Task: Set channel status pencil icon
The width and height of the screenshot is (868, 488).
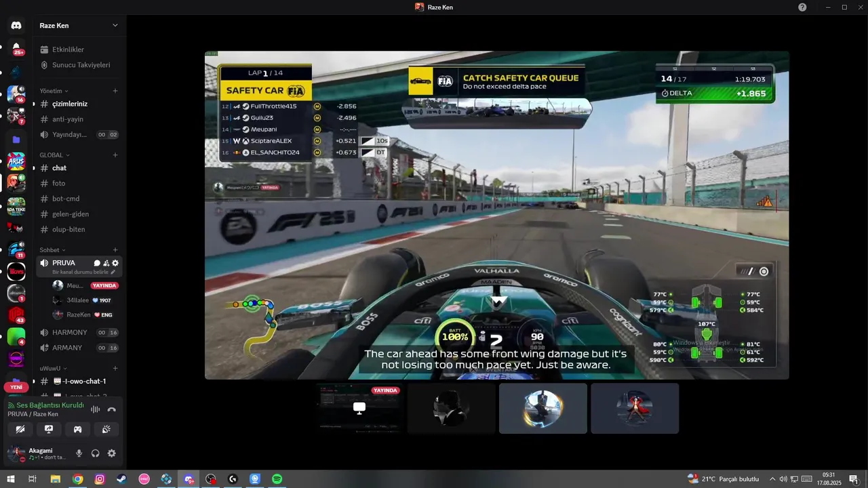Action: (113, 272)
